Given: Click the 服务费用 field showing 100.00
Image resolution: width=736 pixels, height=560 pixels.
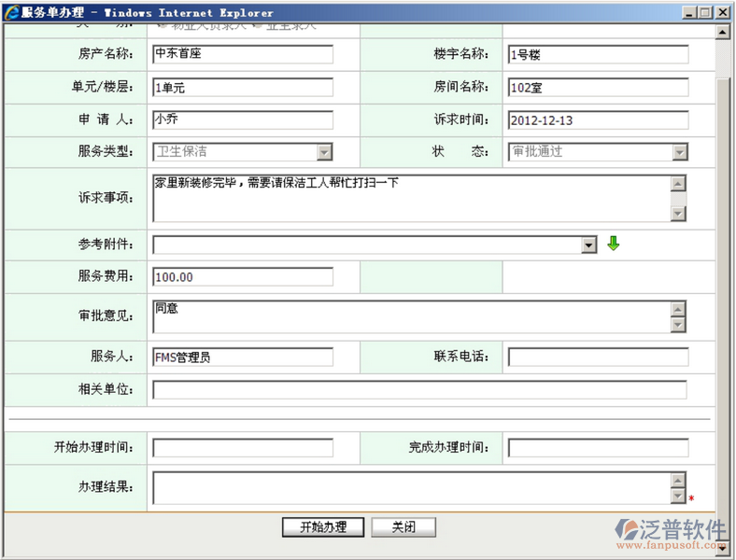Looking at the screenshot, I should (x=243, y=277).
